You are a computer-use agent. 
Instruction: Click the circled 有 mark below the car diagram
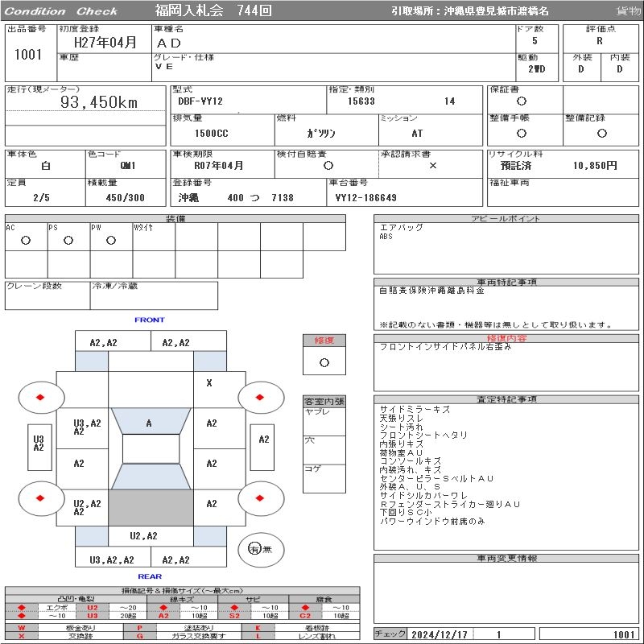[x=254, y=549]
